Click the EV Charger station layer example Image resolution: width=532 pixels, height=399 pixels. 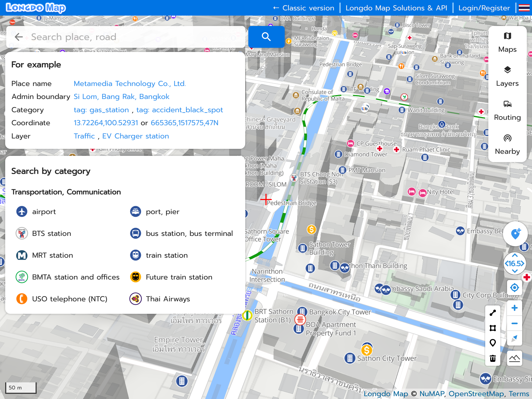tap(136, 136)
